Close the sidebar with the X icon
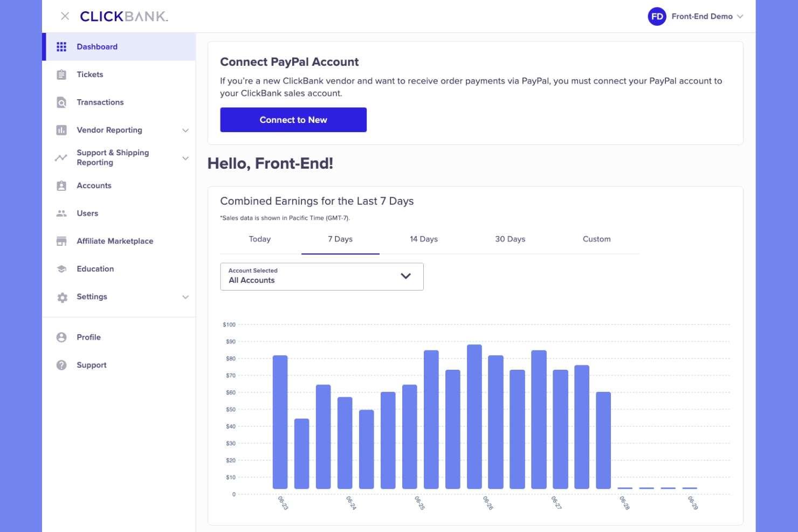798x532 pixels. [x=65, y=16]
